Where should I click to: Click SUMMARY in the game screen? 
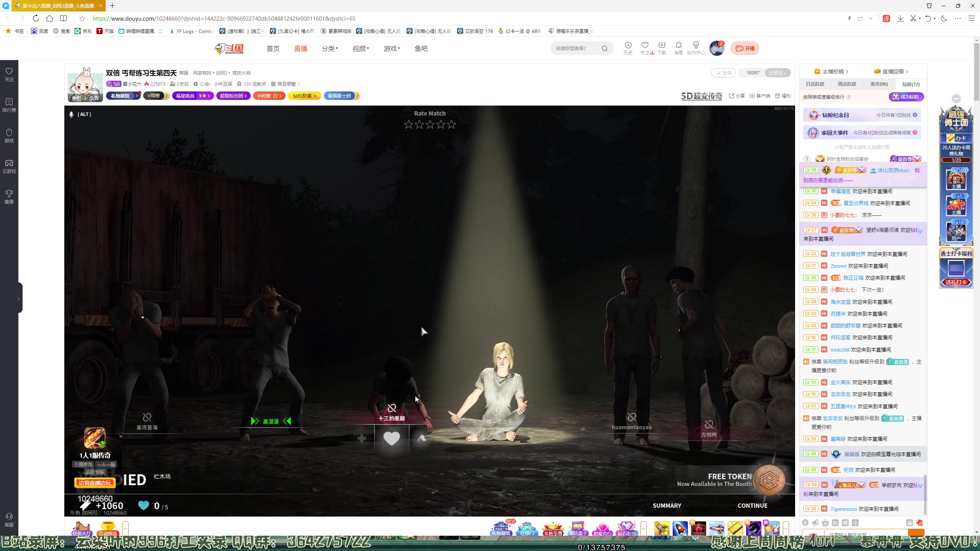(667, 505)
